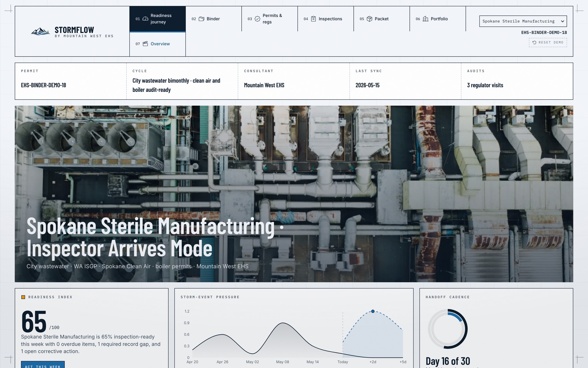588x368 pixels.
Task: Click the Today label on chart axis
Action: coord(343,362)
